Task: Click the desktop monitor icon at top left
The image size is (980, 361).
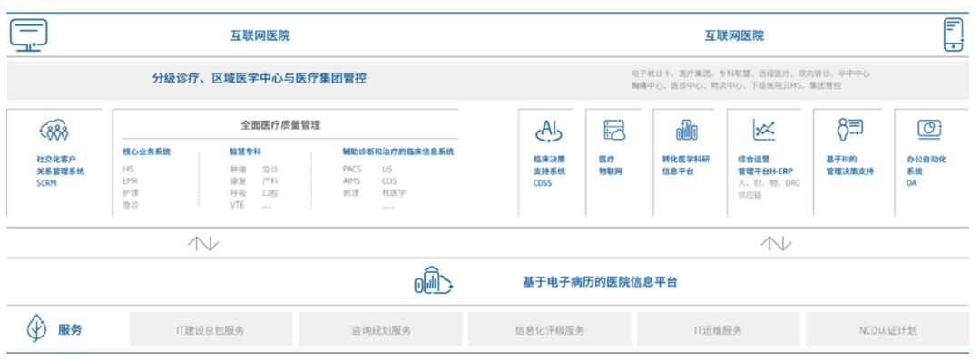Action: [x=29, y=35]
